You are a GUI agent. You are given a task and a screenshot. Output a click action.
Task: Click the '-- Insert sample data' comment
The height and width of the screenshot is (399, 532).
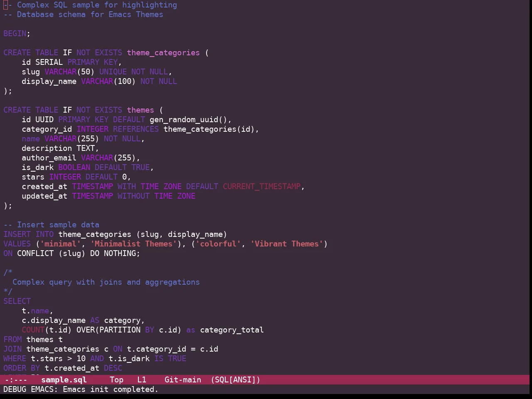[52, 224]
